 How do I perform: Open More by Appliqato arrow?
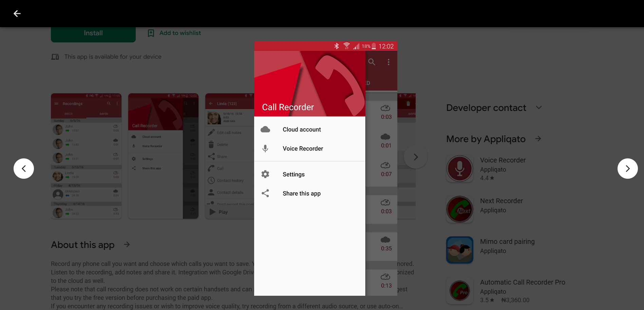pos(538,139)
